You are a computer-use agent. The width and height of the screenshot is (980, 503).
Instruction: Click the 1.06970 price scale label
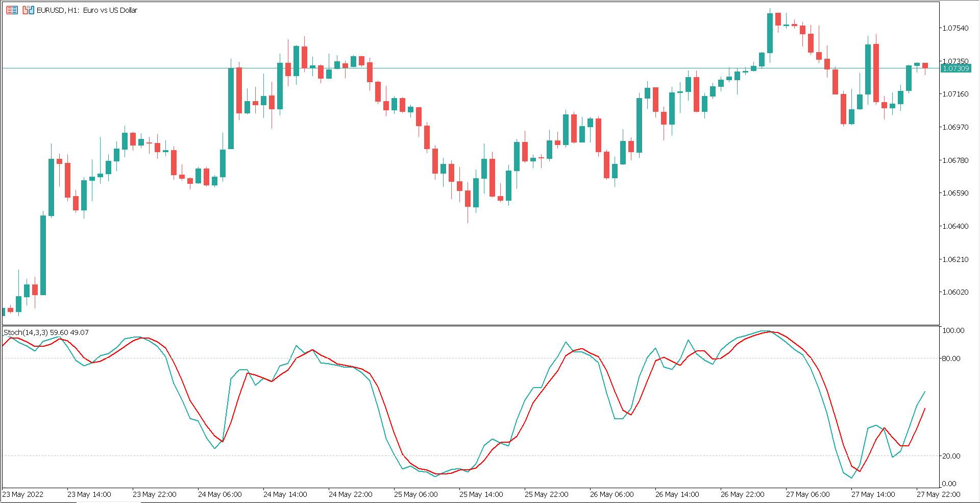pyautogui.click(x=955, y=127)
